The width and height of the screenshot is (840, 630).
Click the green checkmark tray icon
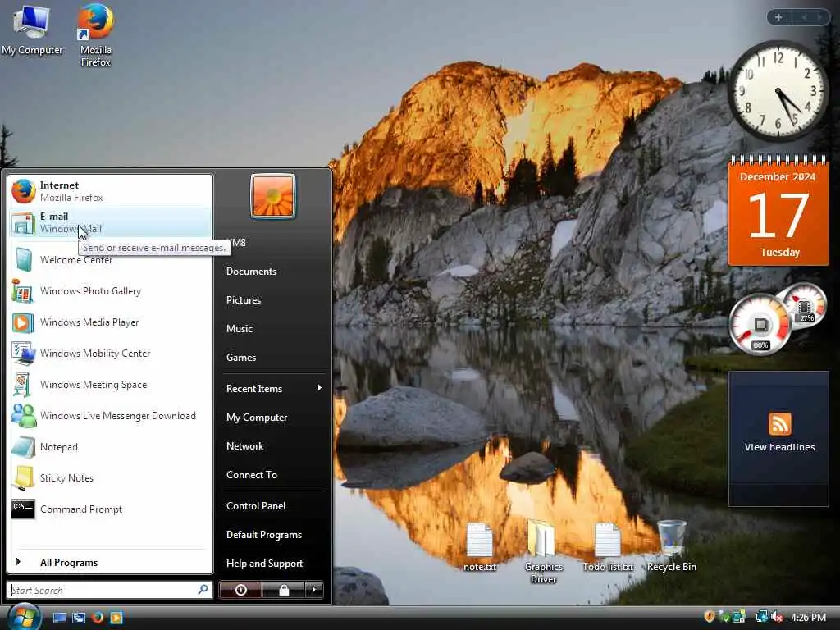coord(724,617)
